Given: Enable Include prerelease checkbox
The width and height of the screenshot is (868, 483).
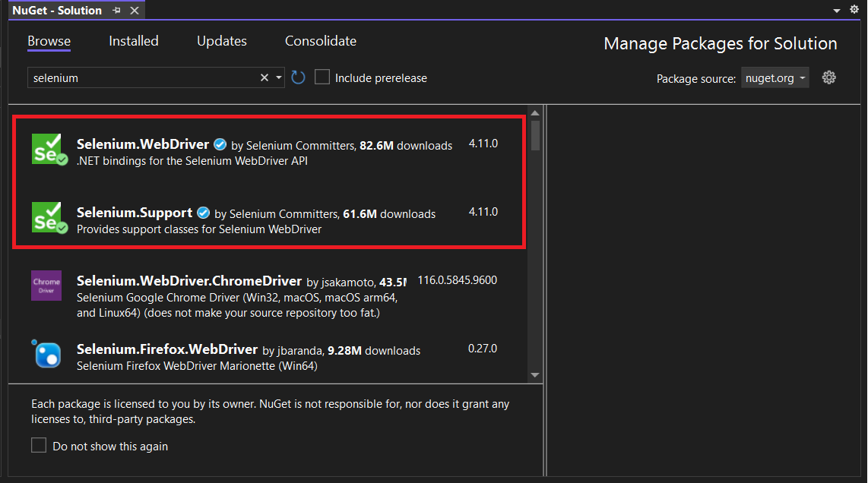Looking at the screenshot, I should (322, 77).
